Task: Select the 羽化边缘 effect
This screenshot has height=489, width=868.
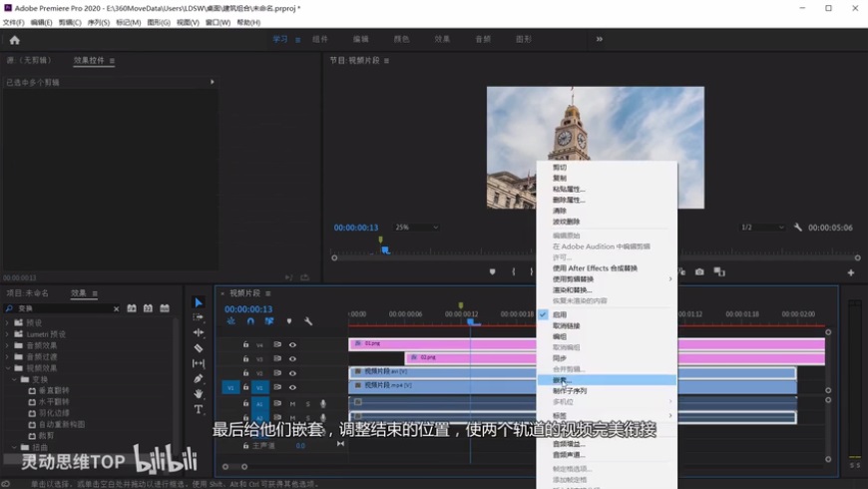Action: click(54, 413)
